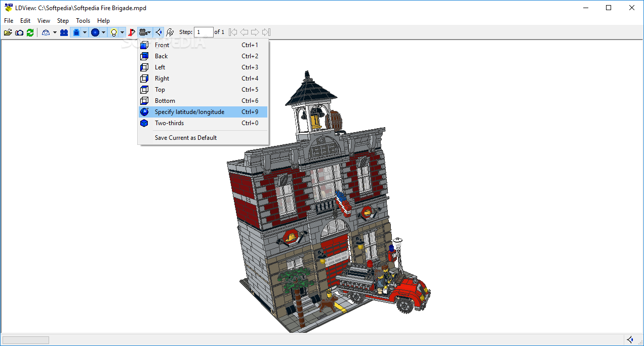644x346 pixels.
Task: Go to the previous step arrow
Action: (x=244, y=32)
